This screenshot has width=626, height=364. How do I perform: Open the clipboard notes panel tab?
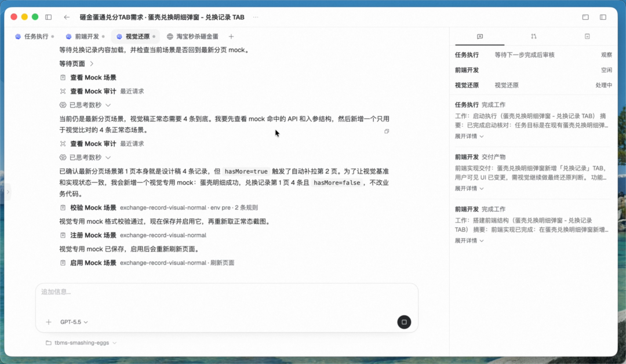[x=587, y=37]
